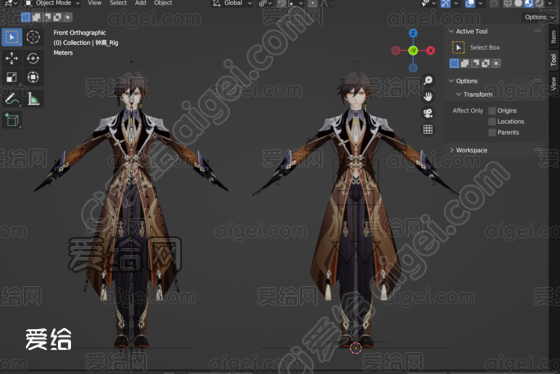
Task: Click the negative X gizmo ball
Action: coord(395,50)
